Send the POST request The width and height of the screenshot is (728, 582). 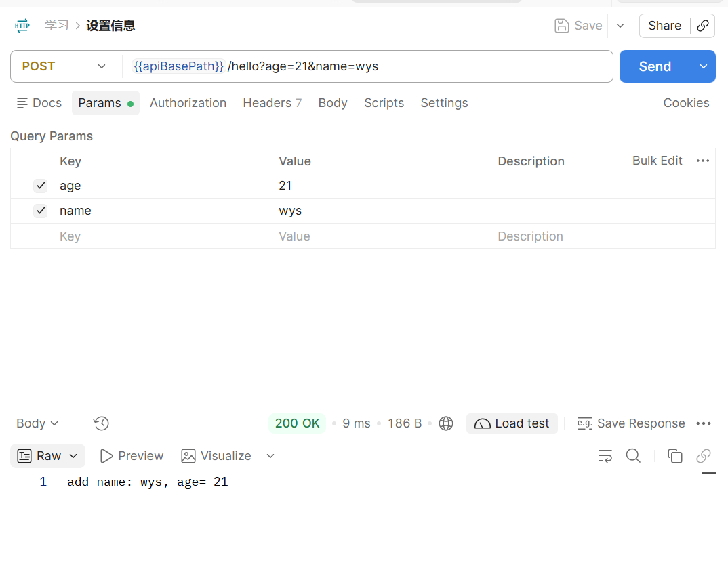tap(655, 66)
